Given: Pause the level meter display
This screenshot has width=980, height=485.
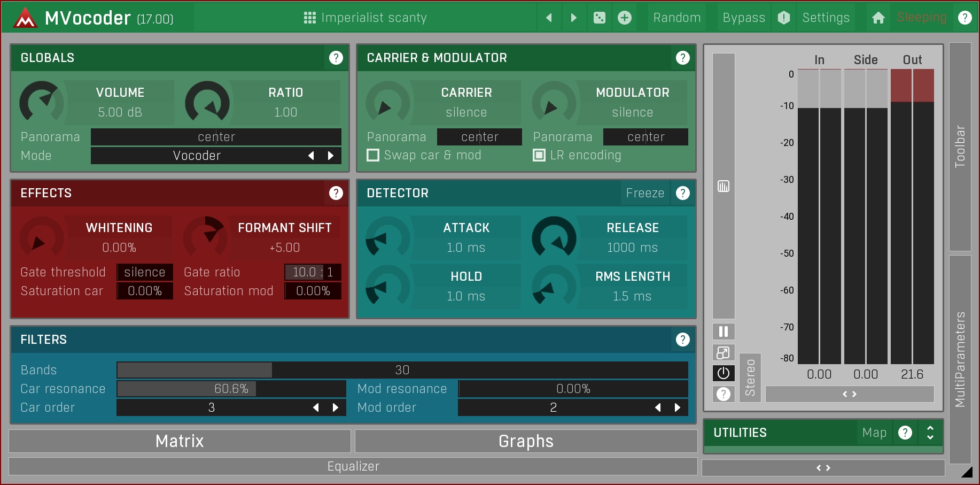Looking at the screenshot, I should pyautogui.click(x=724, y=332).
